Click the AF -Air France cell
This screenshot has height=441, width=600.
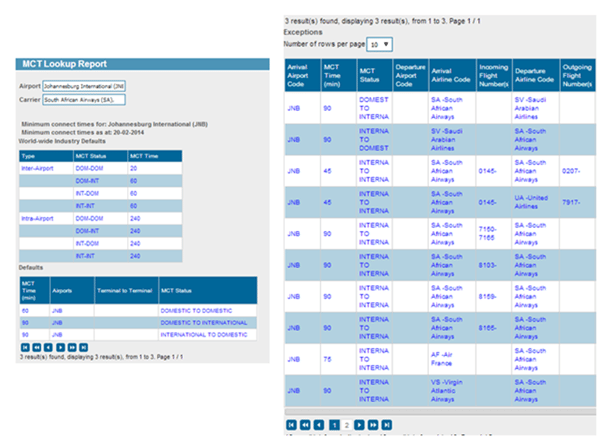[x=452, y=359]
